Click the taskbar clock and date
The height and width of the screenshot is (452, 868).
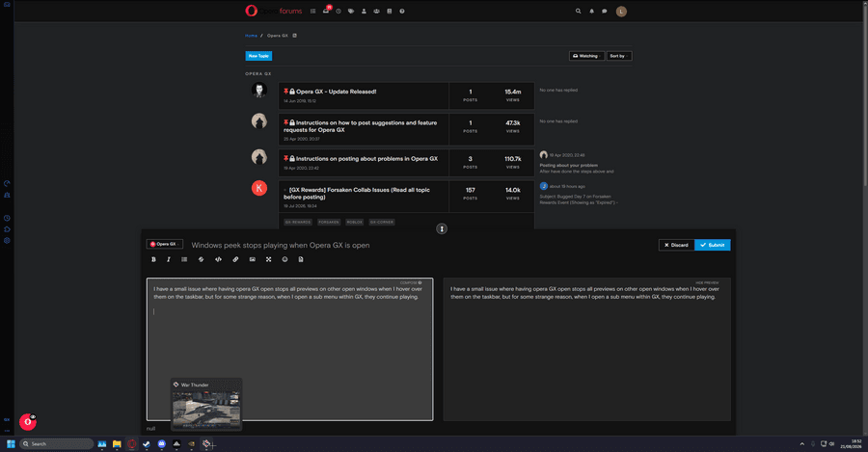(x=853, y=443)
